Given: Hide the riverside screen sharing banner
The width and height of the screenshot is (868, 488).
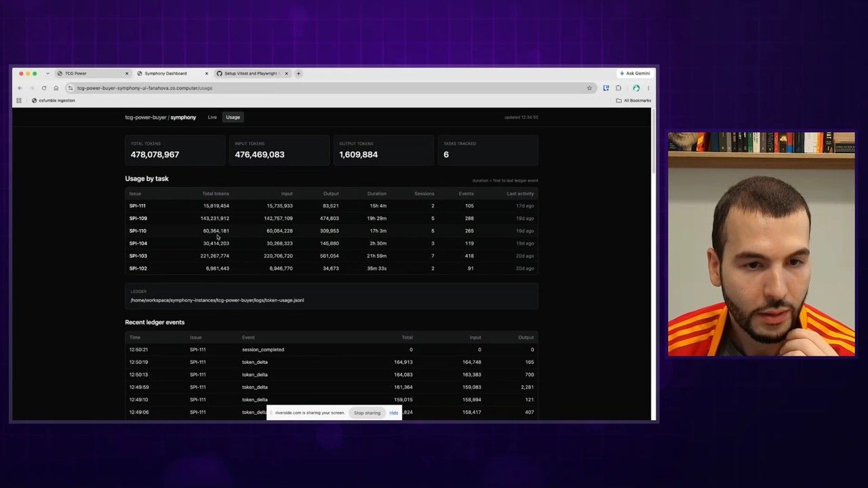Looking at the screenshot, I should click(394, 413).
